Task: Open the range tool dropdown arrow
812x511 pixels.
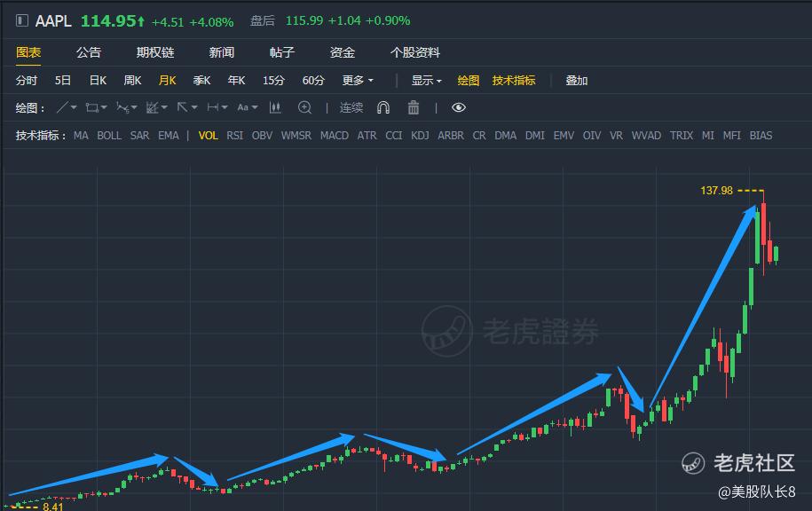Action: (x=225, y=107)
